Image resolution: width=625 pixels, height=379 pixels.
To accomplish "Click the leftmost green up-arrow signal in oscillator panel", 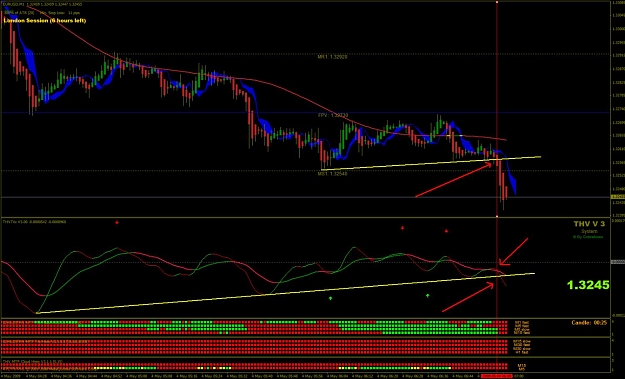I will 330,298.
